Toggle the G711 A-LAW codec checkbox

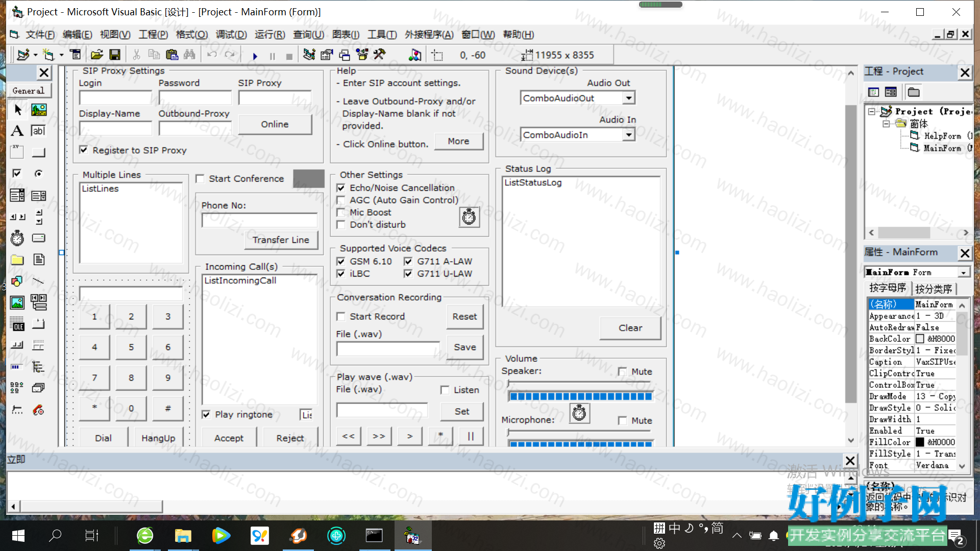(x=408, y=261)
